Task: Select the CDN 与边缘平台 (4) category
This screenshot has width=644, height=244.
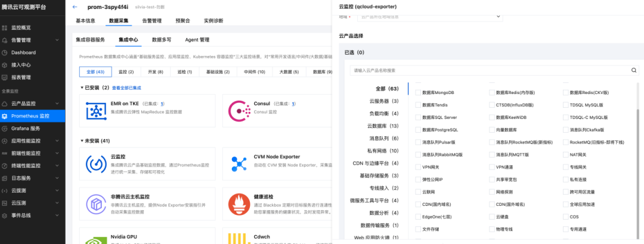Action: point(376,163)
